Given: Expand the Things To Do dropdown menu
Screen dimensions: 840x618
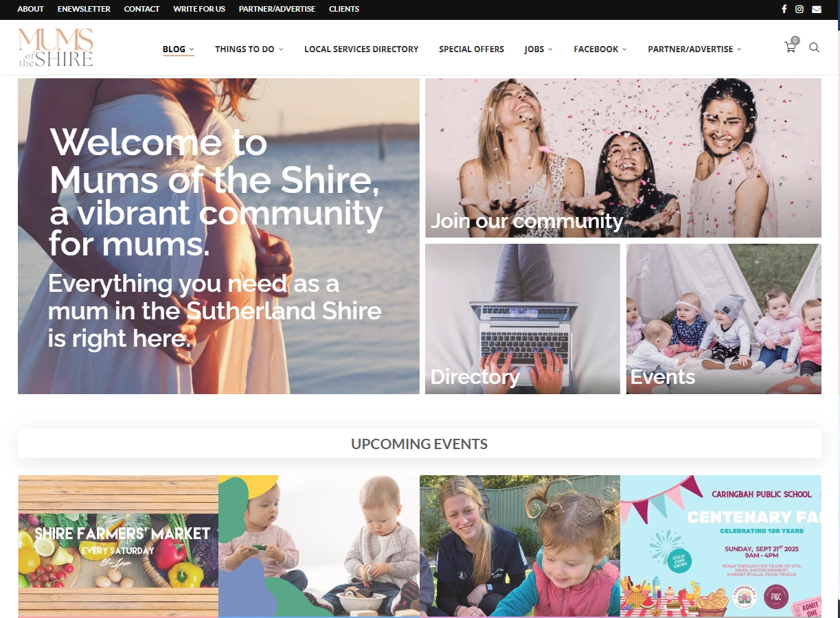Looking at the screenshot, I should 249,49.
